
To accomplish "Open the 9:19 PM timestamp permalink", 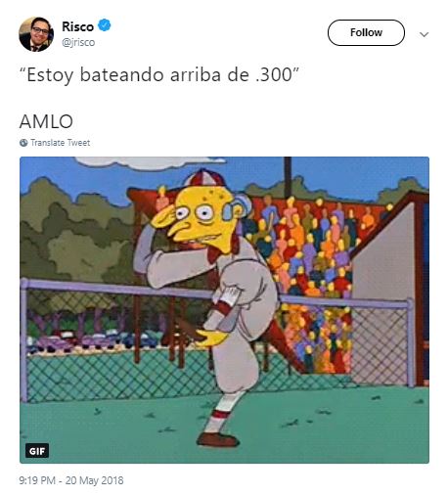I will click(x=37, y=480).
